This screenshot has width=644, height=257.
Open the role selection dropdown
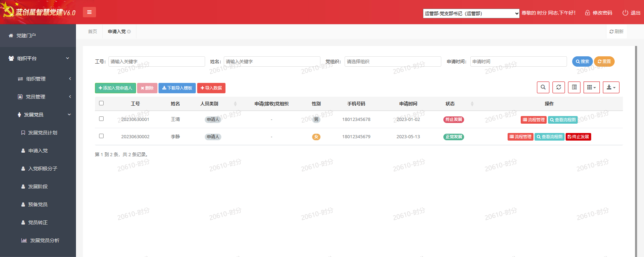[x=471, y=13]
